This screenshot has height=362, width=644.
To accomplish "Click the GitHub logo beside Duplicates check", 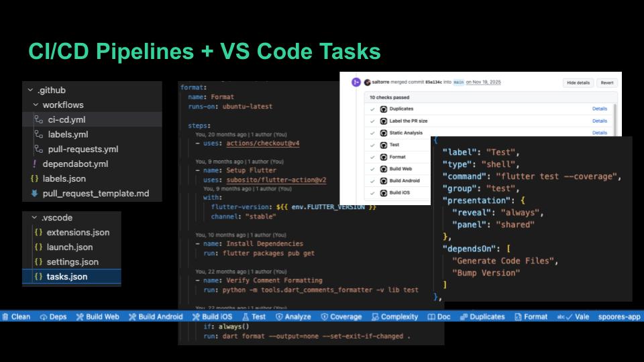I will click(x=384, y=109).
